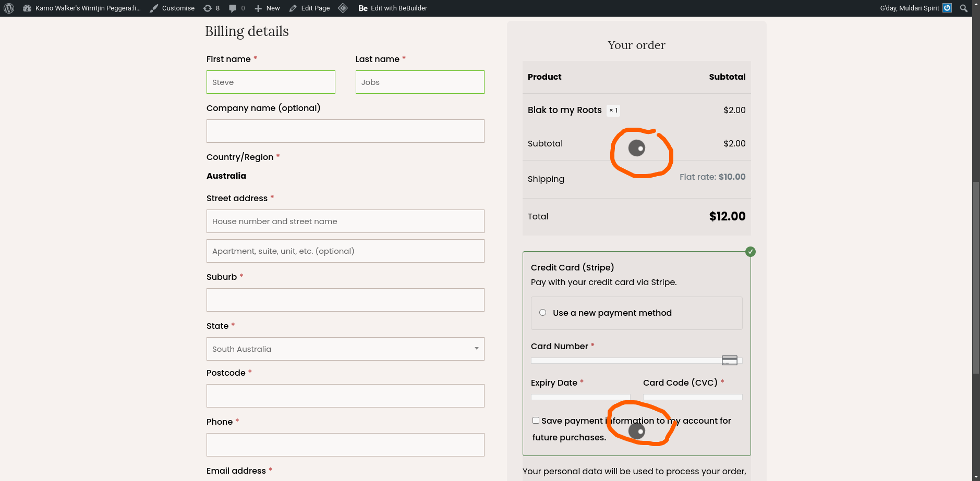Click the browser scrollbar down arrow
This screenshot has height=481, width=980.
click(x=976, y=477)
